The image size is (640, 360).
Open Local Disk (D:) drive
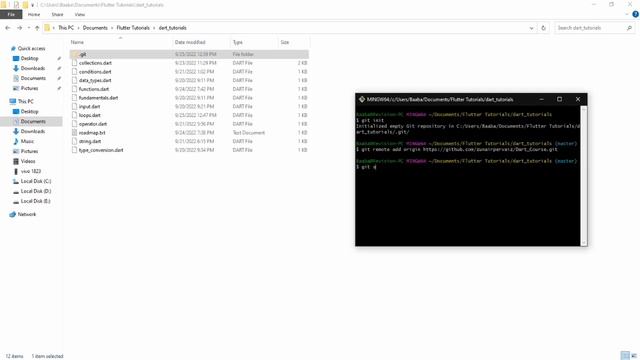[36, 191]
